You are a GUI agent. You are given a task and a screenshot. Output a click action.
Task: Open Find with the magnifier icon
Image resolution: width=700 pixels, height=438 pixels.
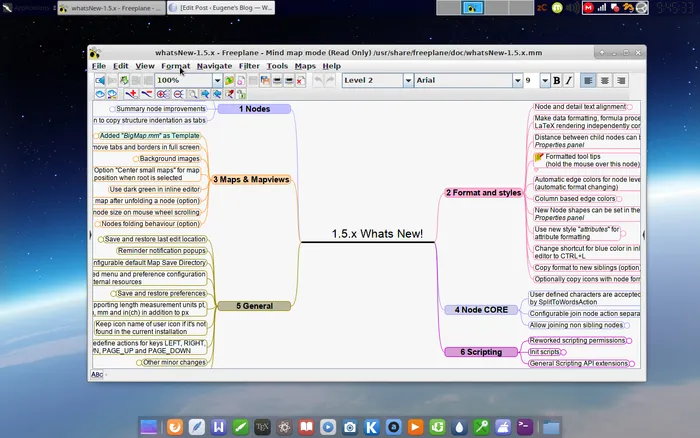coord(193,94)
